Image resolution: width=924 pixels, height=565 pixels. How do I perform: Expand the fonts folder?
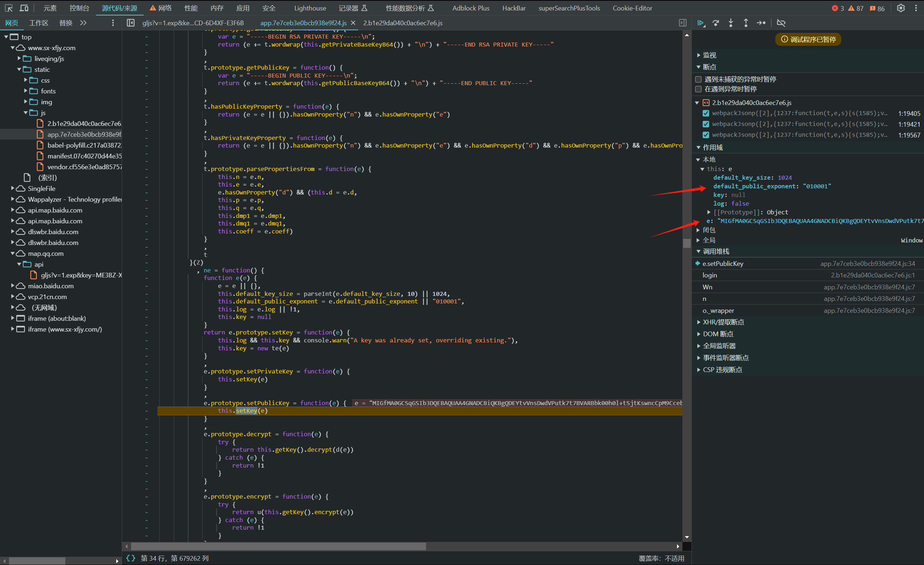point(26,91)
